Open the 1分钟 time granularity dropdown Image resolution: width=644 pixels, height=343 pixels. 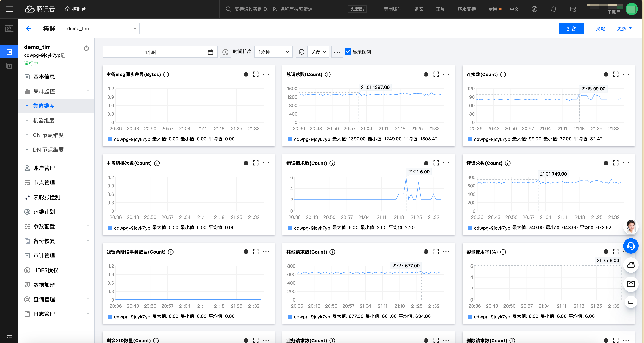(x=273, y=52)
